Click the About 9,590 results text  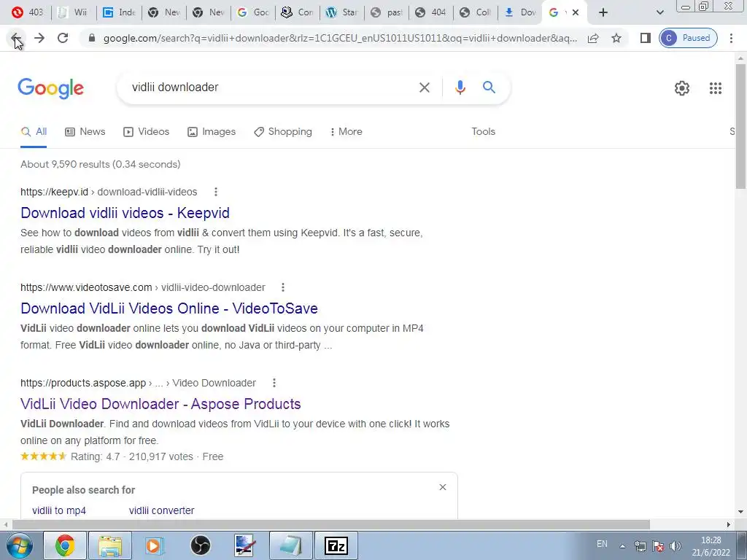click(x=101, y=164)
